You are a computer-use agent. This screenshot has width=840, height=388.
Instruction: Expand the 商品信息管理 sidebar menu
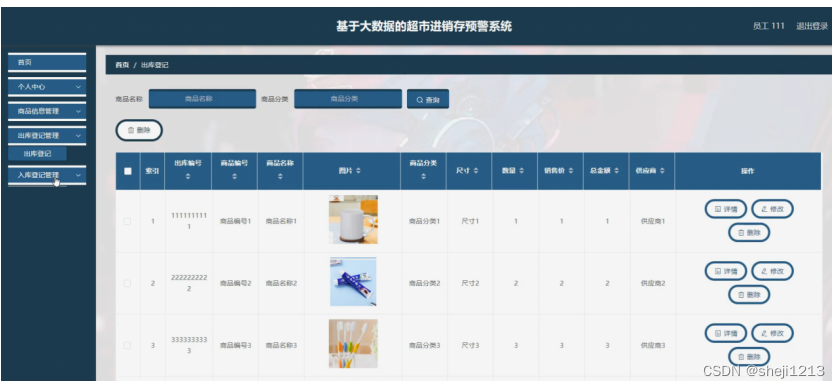tap(47, 111)
